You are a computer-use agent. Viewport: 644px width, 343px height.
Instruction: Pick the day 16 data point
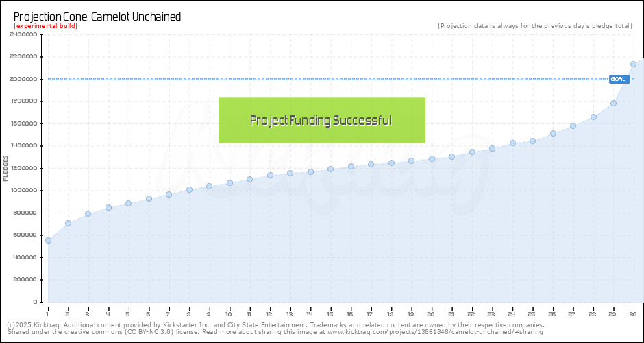tap(351, 166)
